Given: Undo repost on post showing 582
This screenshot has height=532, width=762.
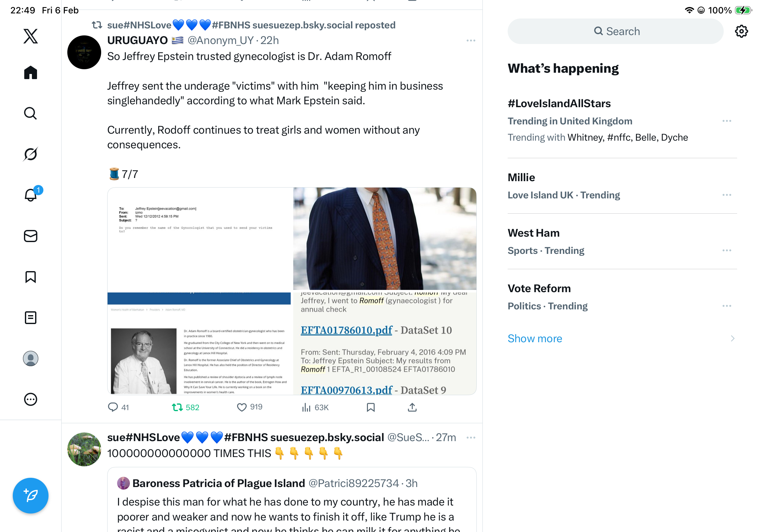Looking at the screenshot, I should tap(185, 407).
